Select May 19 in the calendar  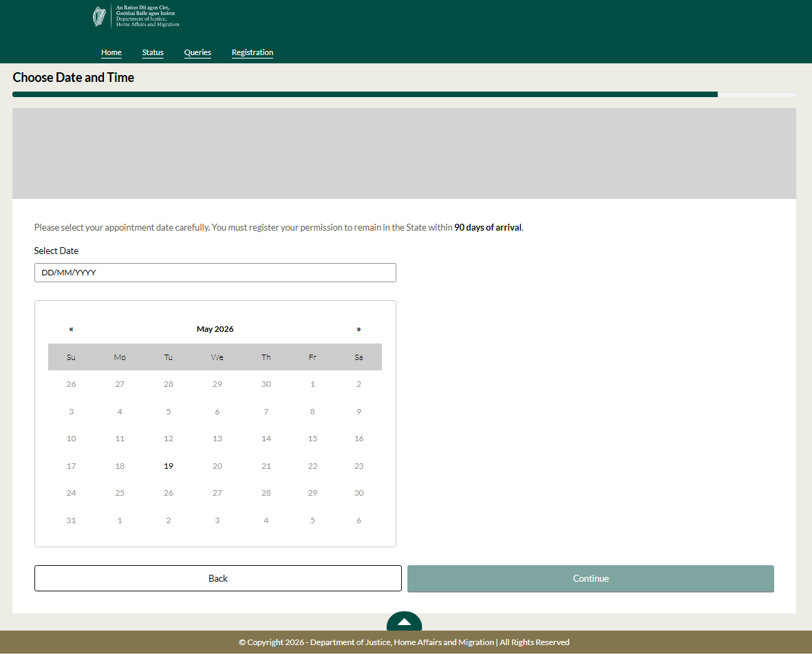(x=169, y=466)
